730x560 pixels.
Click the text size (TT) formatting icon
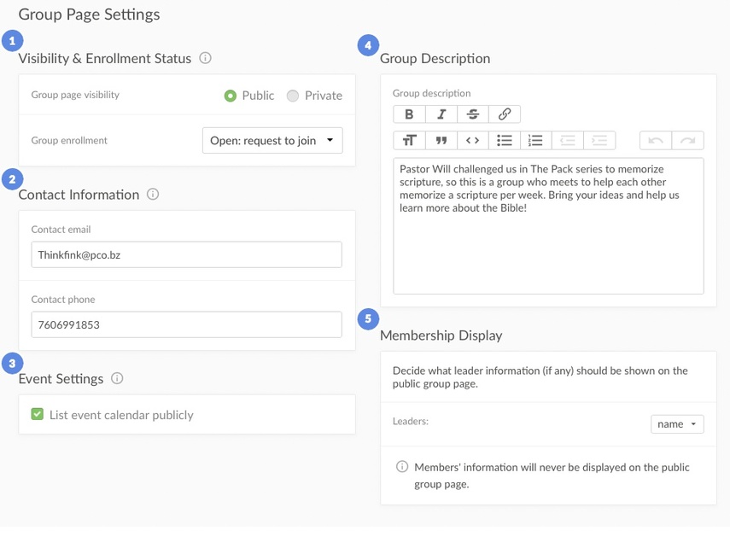pyautogui.click(x=409, y=140)
